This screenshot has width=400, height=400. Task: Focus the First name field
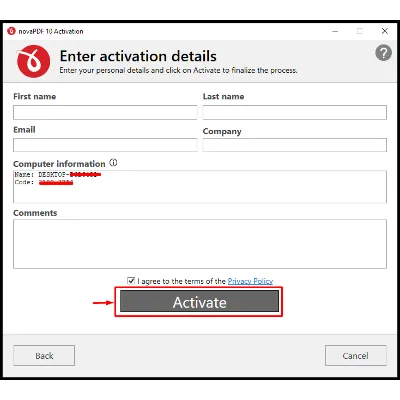click(x=105, y=113)
